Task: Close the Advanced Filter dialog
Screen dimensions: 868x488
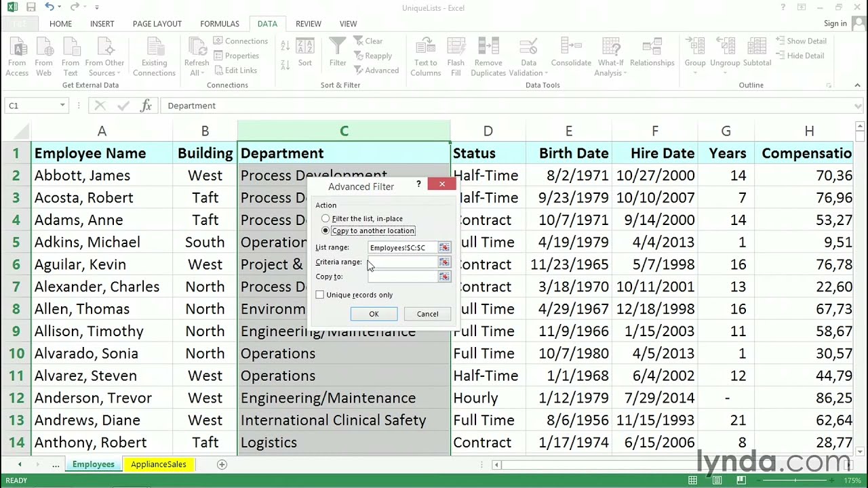Action: (442, 184)
